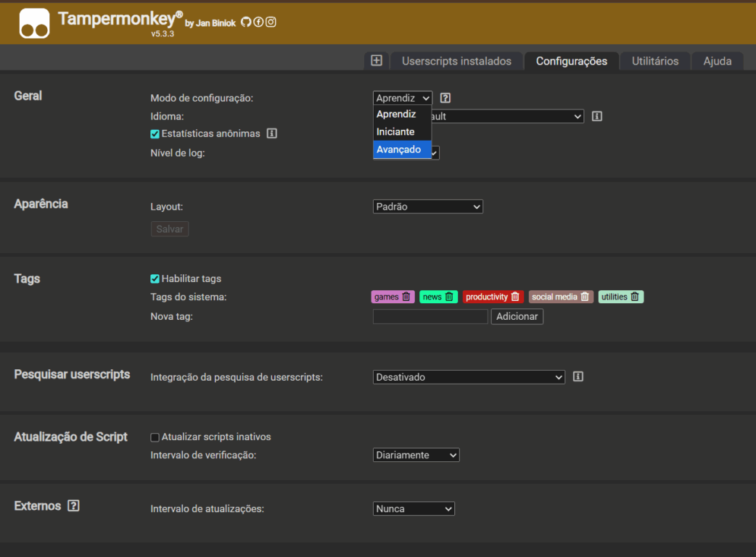Select Aprendiz option in dropdown list
The width and height of the screenshot is (756, 557).
(402, 114)
